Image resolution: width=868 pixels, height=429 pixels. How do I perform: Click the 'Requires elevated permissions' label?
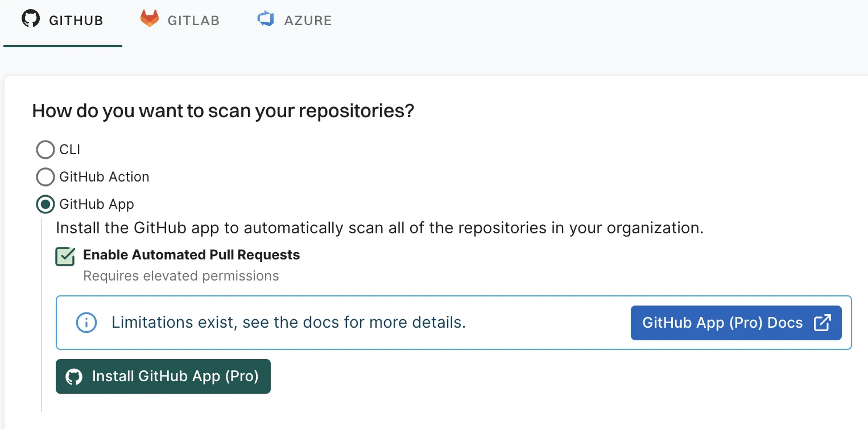click(x=181, y=276)
